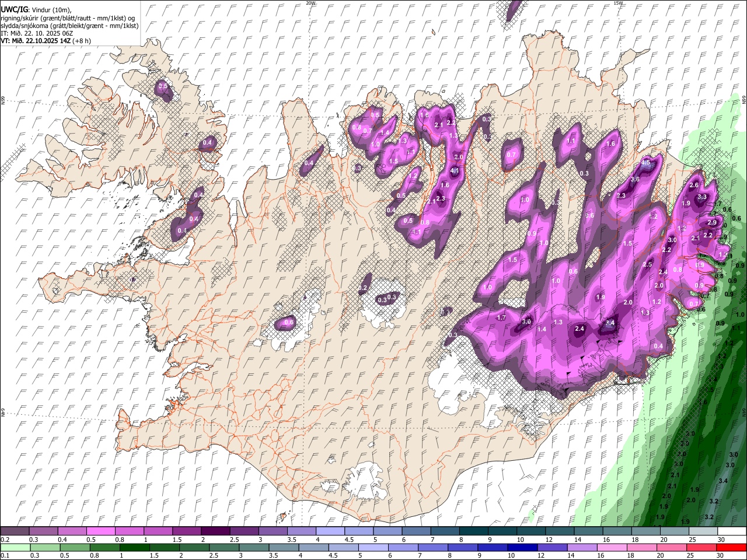The width and height of the screenshot is (747, 560).
Task: Click the 15W longitude label
Action: click(617, 3)
